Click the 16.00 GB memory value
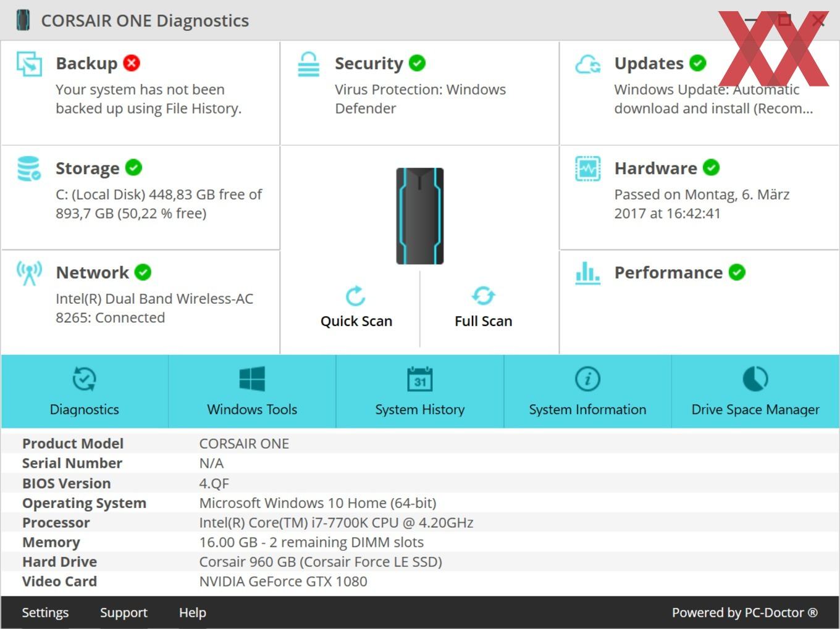This screenshot has height=629, width=840. (x=311, y=543)
